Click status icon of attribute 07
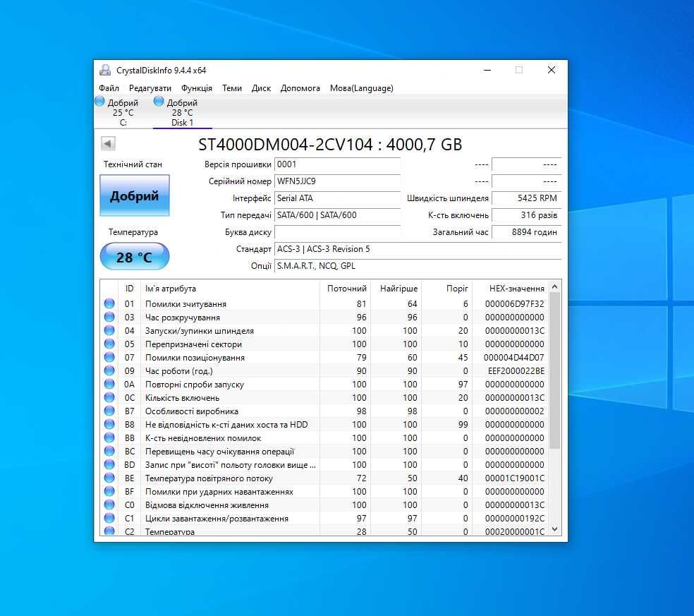 (109, 357)
